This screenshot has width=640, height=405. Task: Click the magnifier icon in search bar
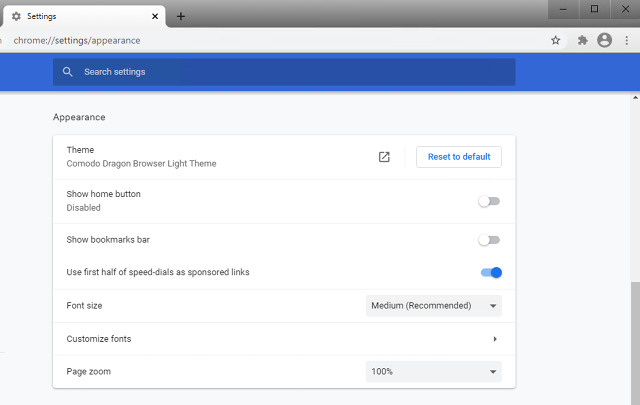(x=68, y=72)
